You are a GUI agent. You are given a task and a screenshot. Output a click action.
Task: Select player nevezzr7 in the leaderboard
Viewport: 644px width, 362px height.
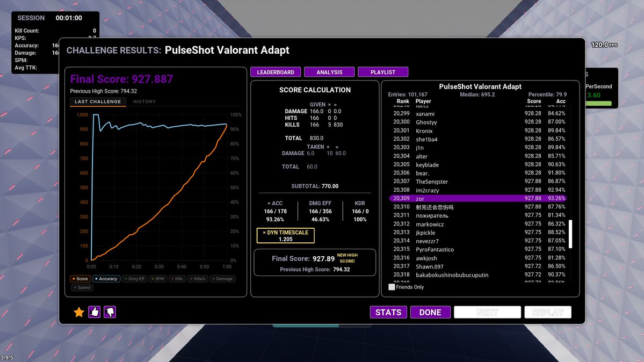(x=477, y=241)
